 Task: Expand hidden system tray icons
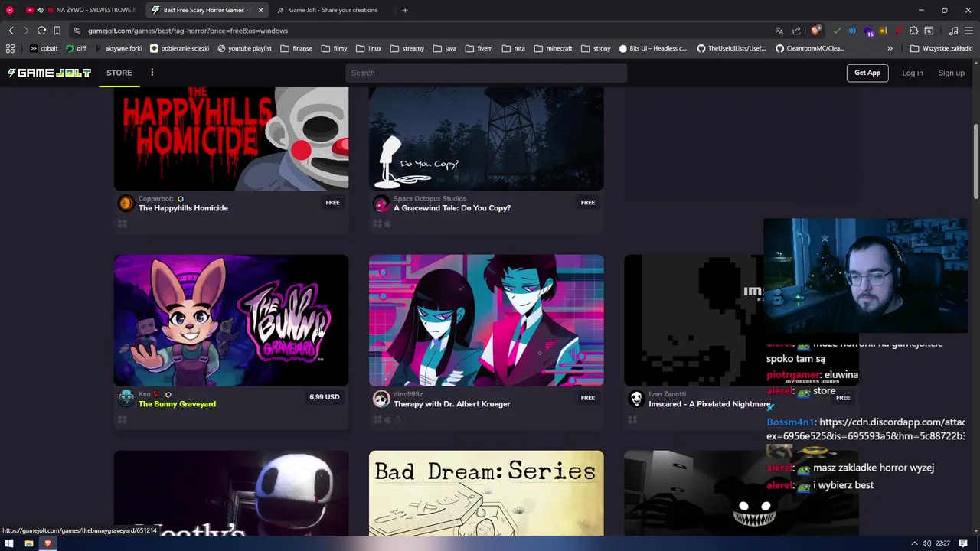(914, 543)
